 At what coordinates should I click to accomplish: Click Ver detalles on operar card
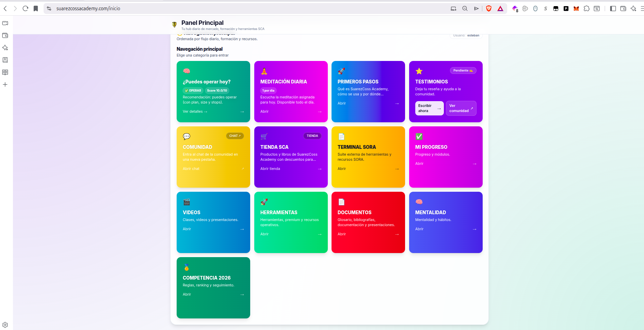click(x=195, y=112)
